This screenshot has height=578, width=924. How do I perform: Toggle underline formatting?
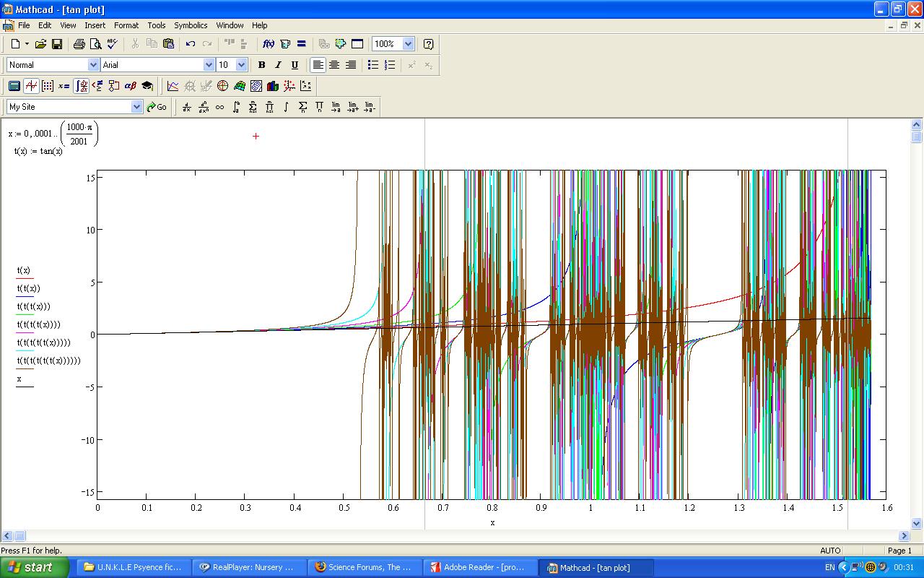click(x=295, y=65)
